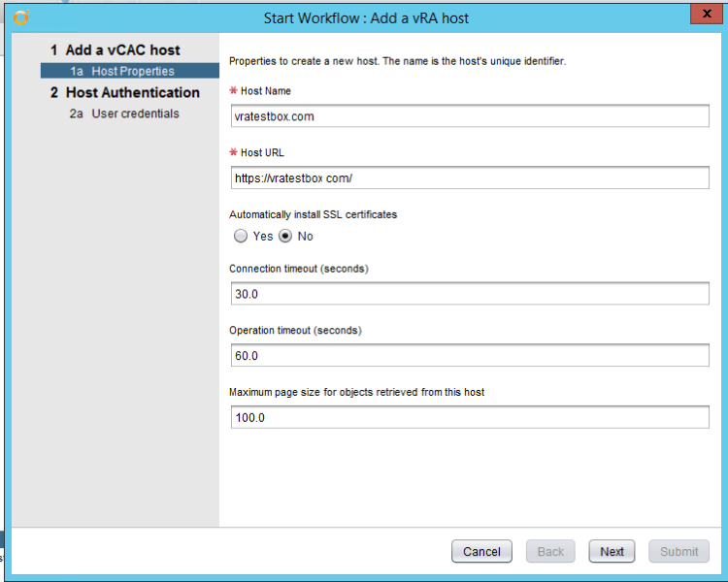The width and height of the screenshot is (728, 582).
Task: Click in the Host Name text field
Action: tap(470, 116)
